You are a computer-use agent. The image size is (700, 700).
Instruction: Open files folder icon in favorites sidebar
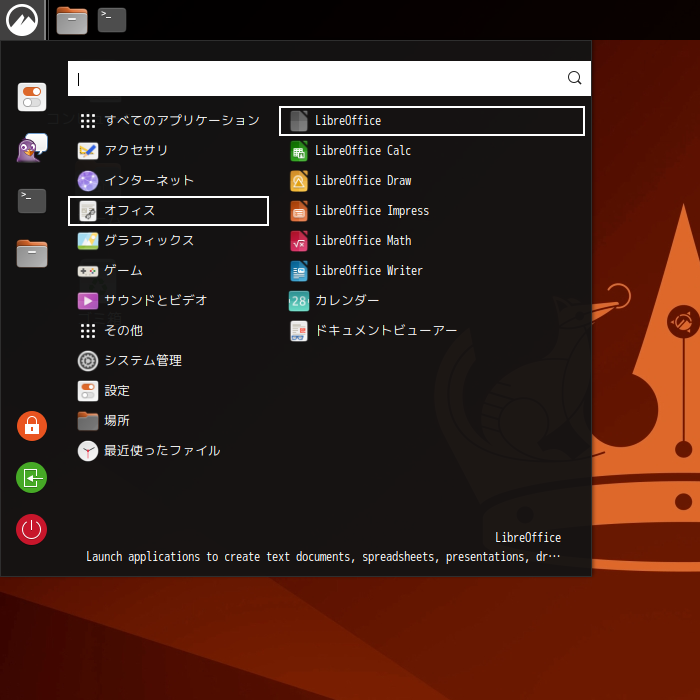(x=32, y=254)
